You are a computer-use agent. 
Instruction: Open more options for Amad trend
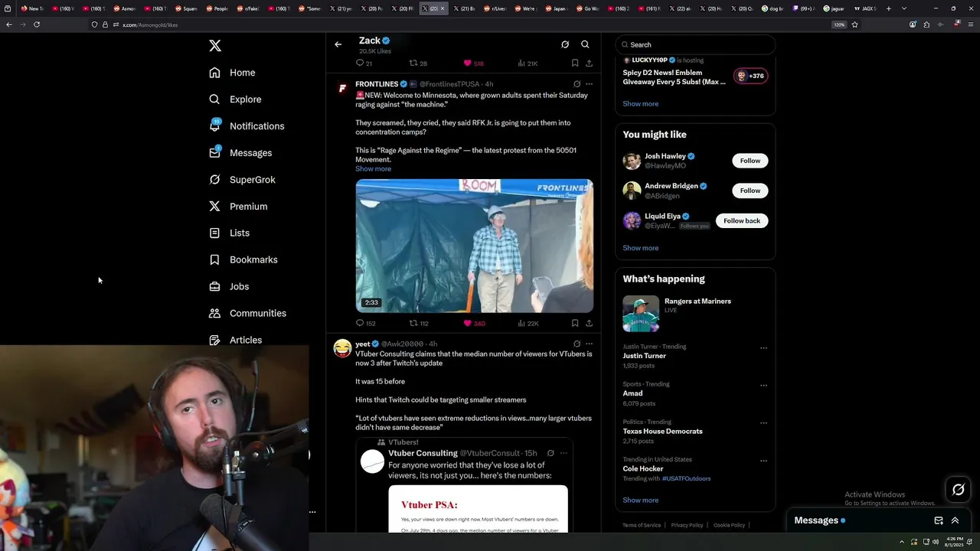763,385
